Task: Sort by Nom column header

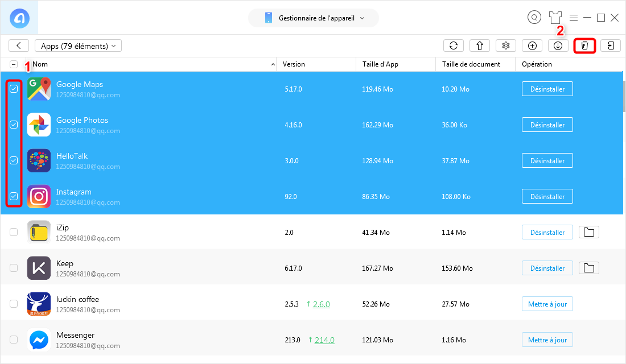Action: click(40, 64)
